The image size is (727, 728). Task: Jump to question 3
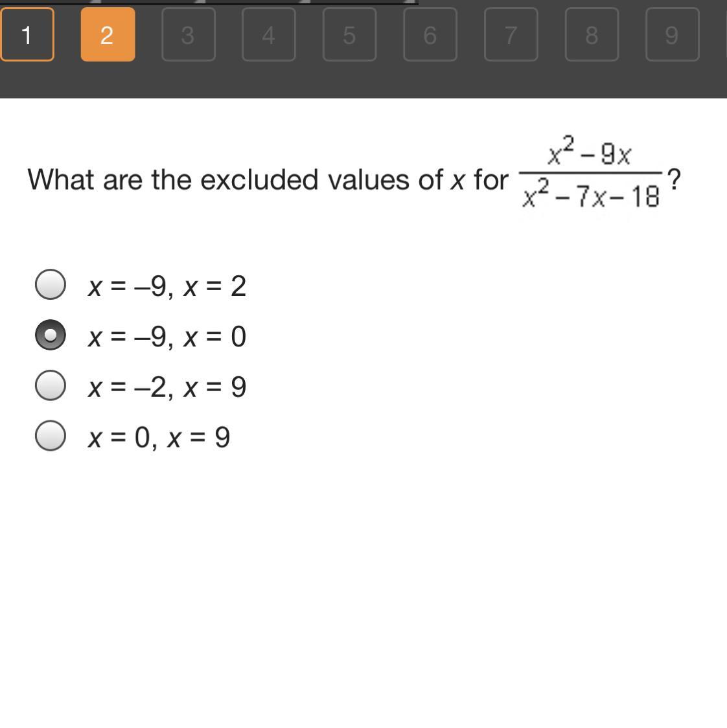[189, 34]
